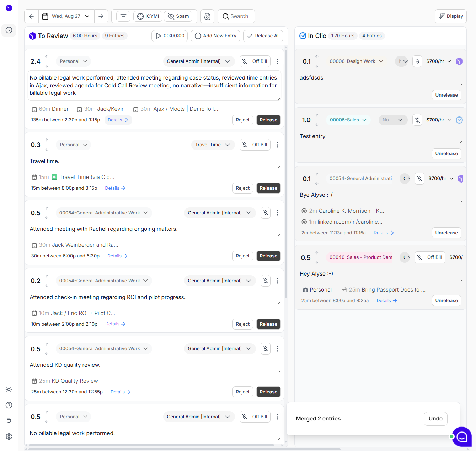Open help question mark icon
Image resolution: width=476 pixels, height=451 pixels.
(x=9, y=405)
